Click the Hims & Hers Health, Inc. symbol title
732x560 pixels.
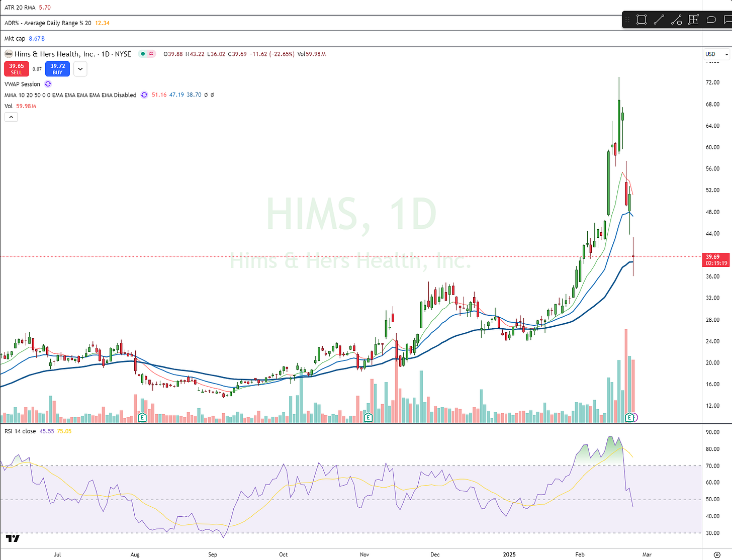click(55, 54)
